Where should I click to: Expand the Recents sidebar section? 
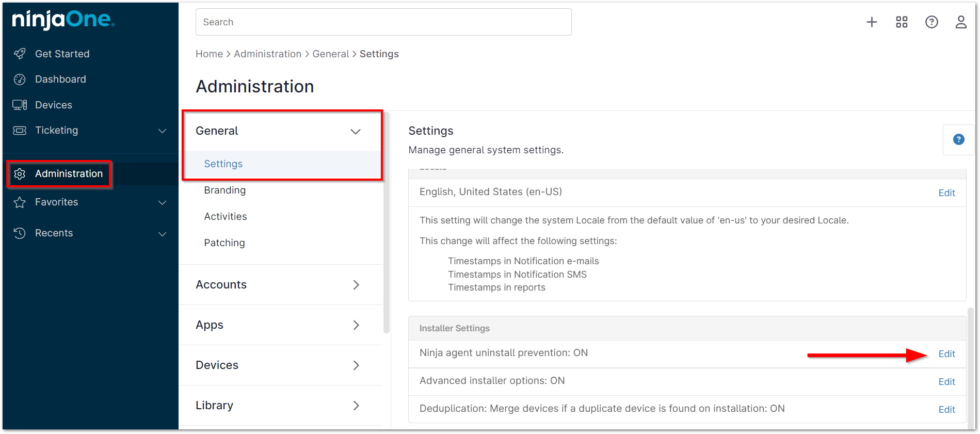point(162,233)
